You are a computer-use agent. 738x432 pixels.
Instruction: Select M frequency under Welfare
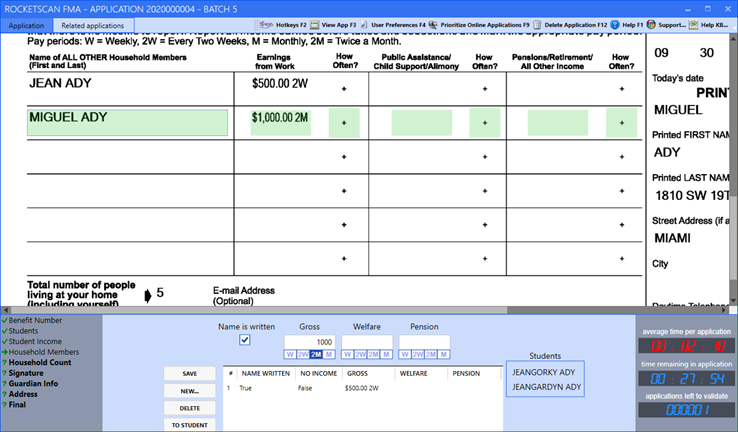(386, 354)
